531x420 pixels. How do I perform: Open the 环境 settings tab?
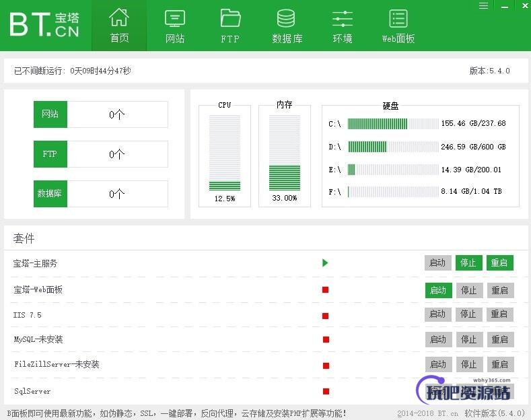click(x=343, y=26)
